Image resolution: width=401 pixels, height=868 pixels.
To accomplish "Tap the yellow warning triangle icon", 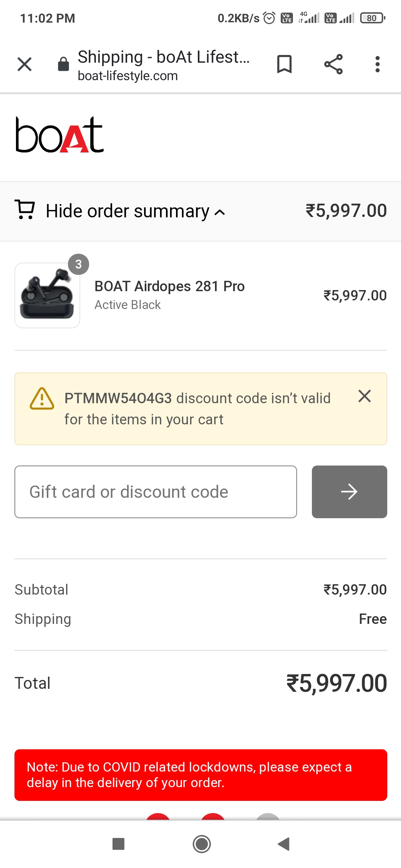I will pos(42,399).
